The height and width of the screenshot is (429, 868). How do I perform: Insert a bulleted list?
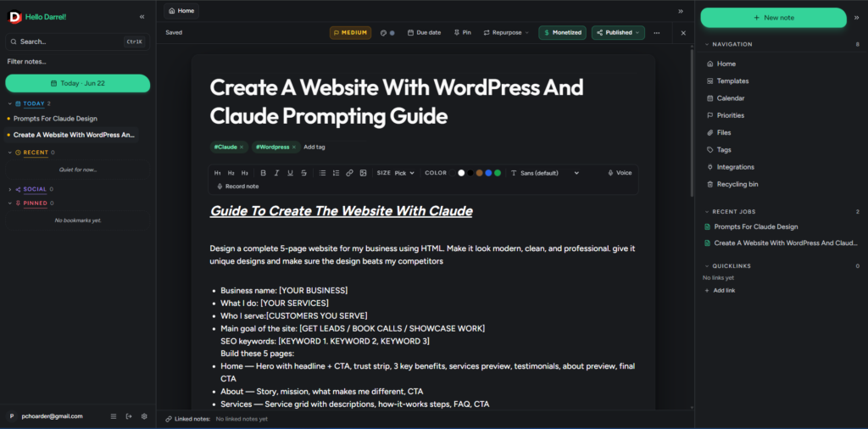322,173
